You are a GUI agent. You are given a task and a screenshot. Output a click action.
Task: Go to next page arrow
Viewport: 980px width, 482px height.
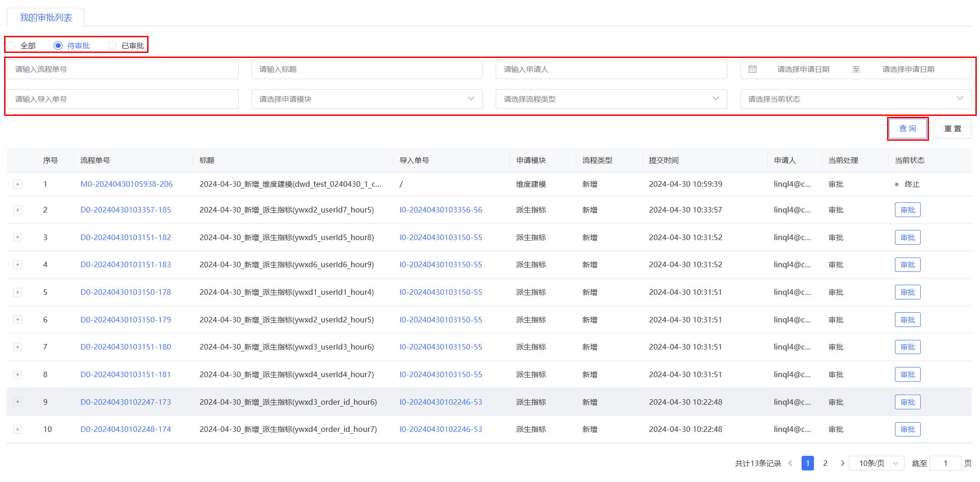[842, 463]
